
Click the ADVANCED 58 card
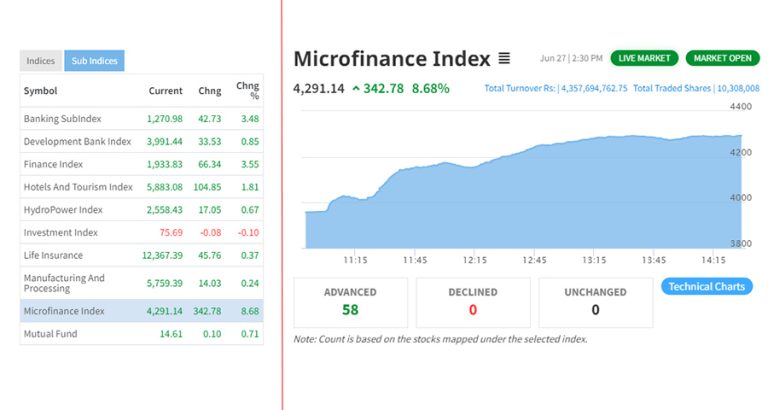tap(351, 302)
